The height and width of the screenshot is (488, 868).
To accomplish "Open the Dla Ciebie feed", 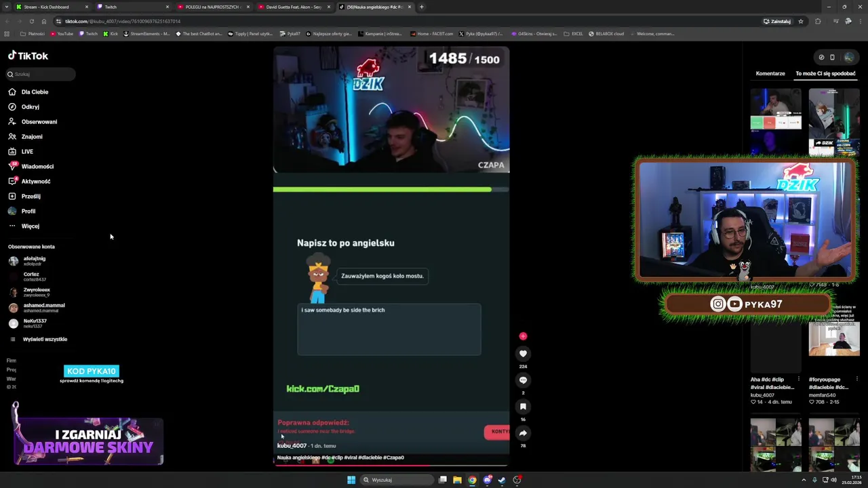I will [35, 91].
